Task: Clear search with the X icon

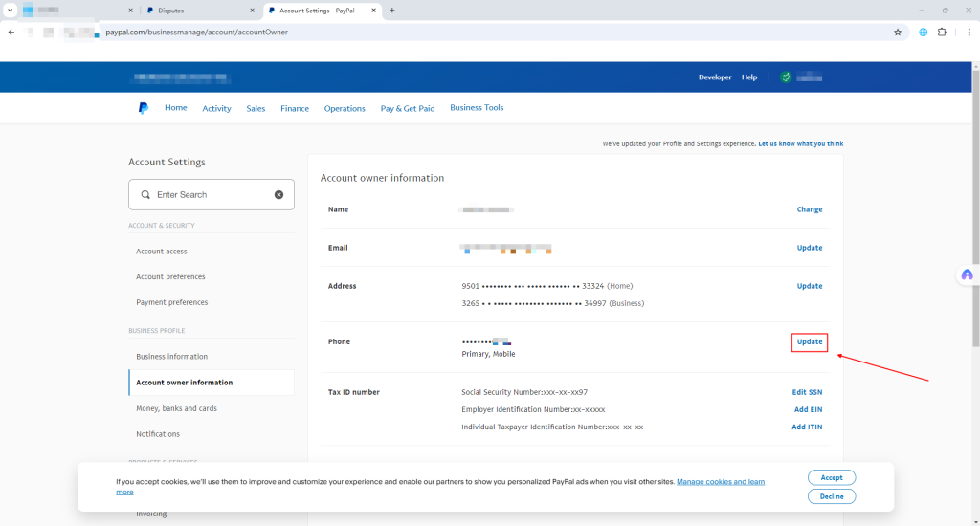Action: (279, 194)
